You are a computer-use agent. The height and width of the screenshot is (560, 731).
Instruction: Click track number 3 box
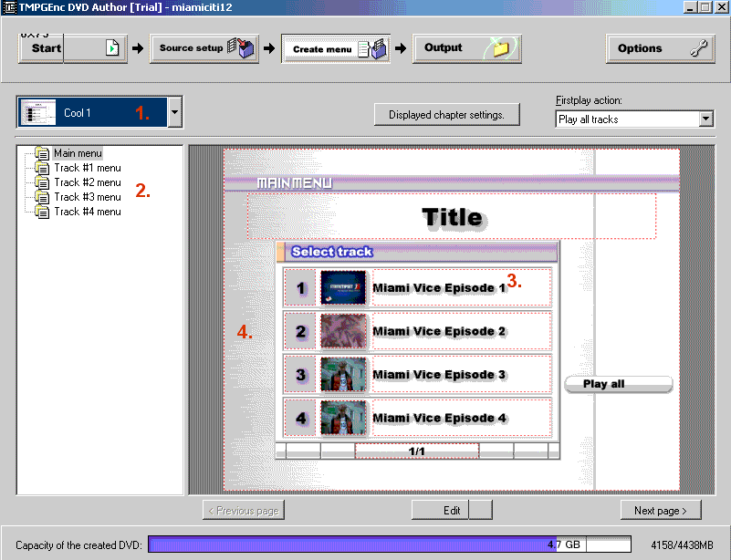(300, 375)
